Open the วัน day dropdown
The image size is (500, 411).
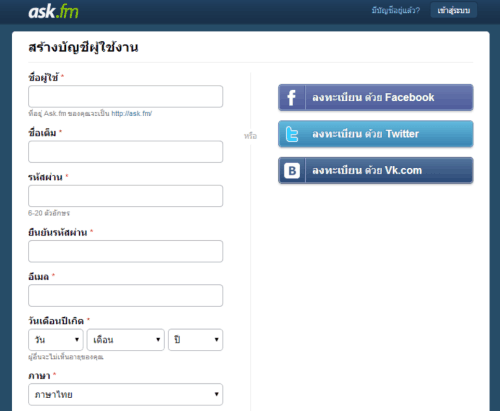pos(56,340)
